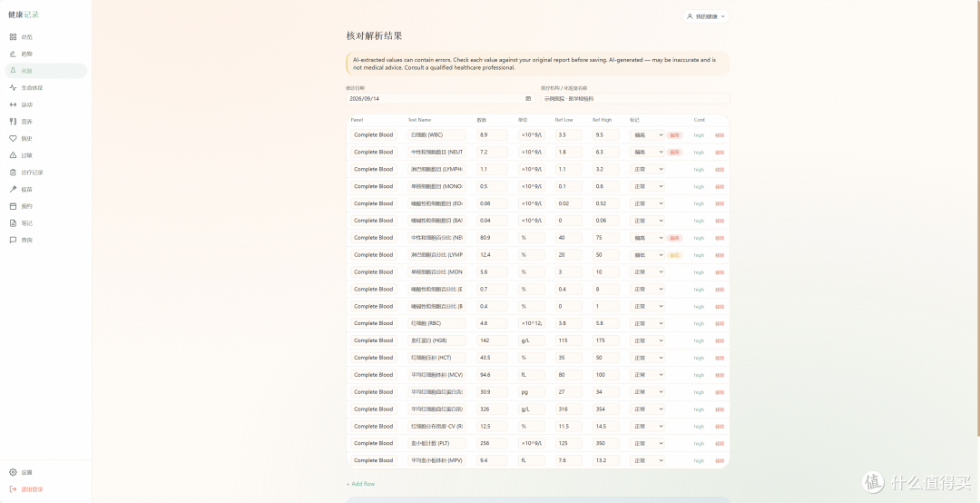Open the date picker calendar icon
980x503 pixels.
tap(528, 99)
